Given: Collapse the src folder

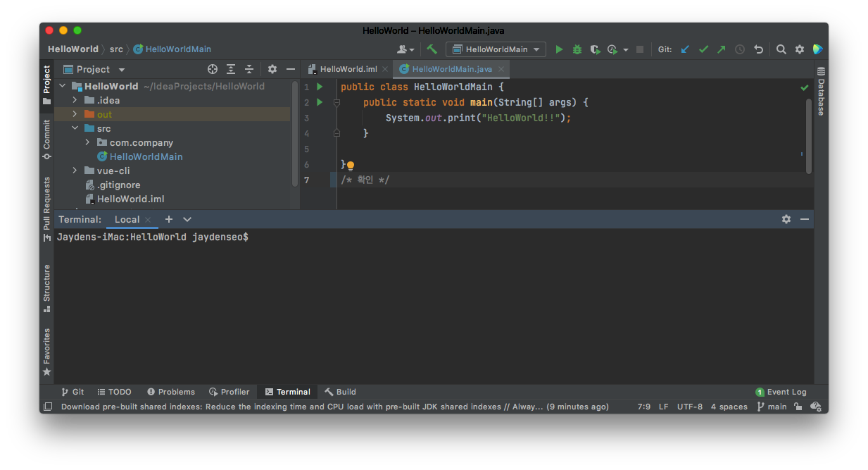Looking at the screenshot, I should (75, 128).
